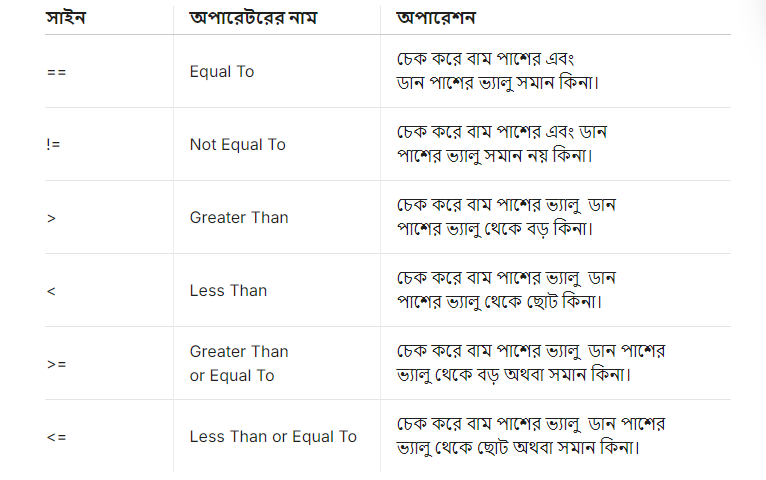Click the == sign cell

56,72
